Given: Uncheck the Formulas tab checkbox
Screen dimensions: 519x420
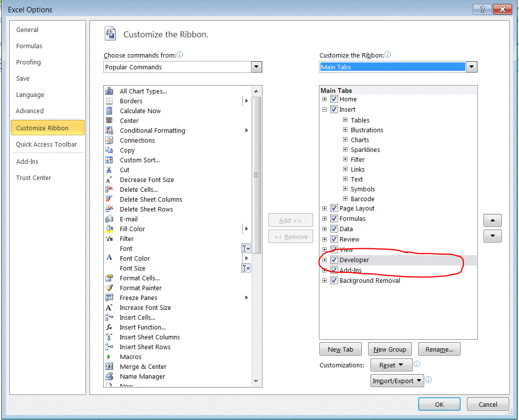Looking at the screenshot, I should pos(334,219).
